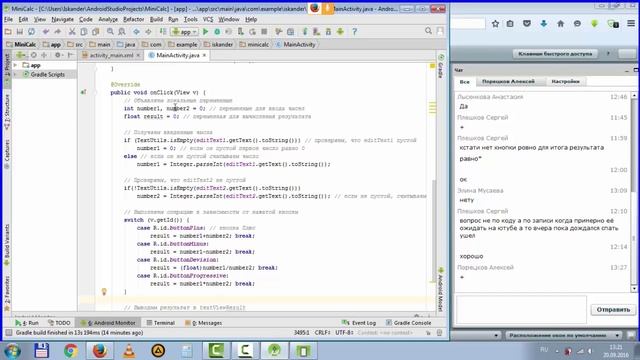The width and height of the screenshot is (640, 360).
Task: Start debugging with the green bug icon
Action: (217, 31)
